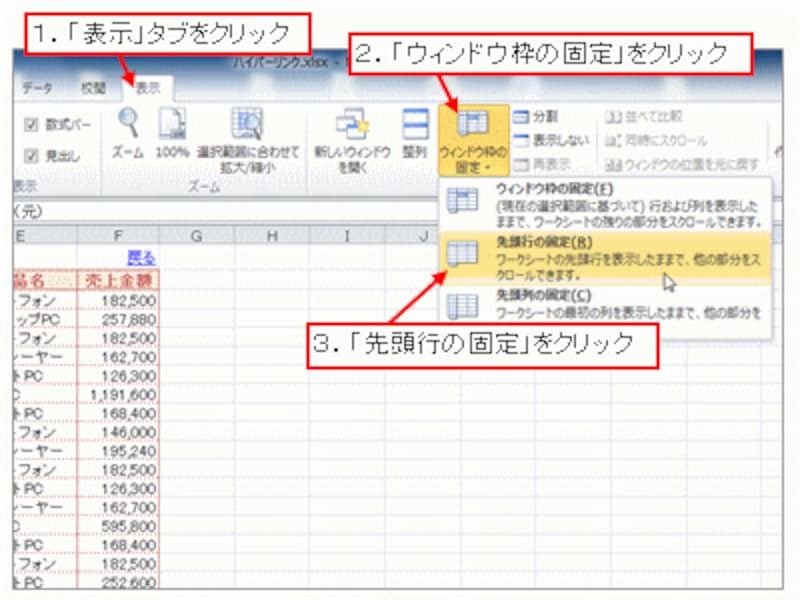The image size is (800, 600).
Task: Click the cell containing 195,240
Action: (x=118, y=452)
